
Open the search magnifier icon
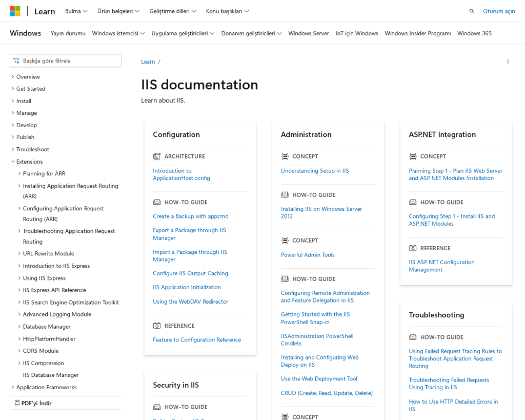472,11
